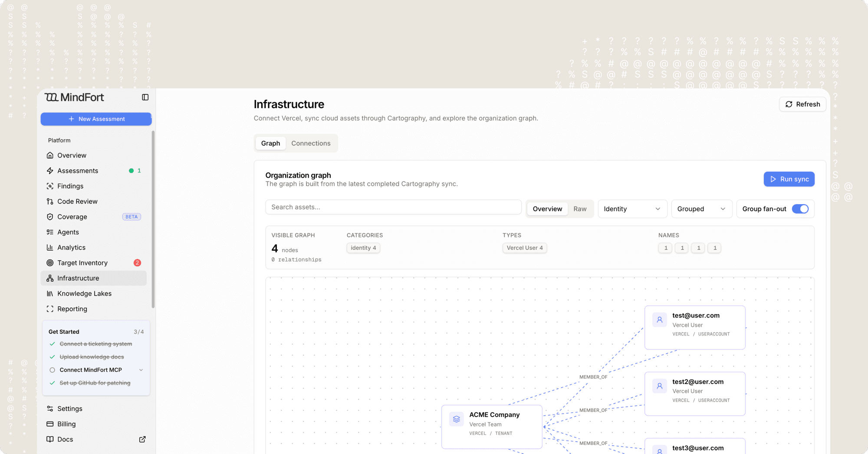Click the Findings scan icon
The width and height of the screenshot is (868, 454).
coord(50,186)
